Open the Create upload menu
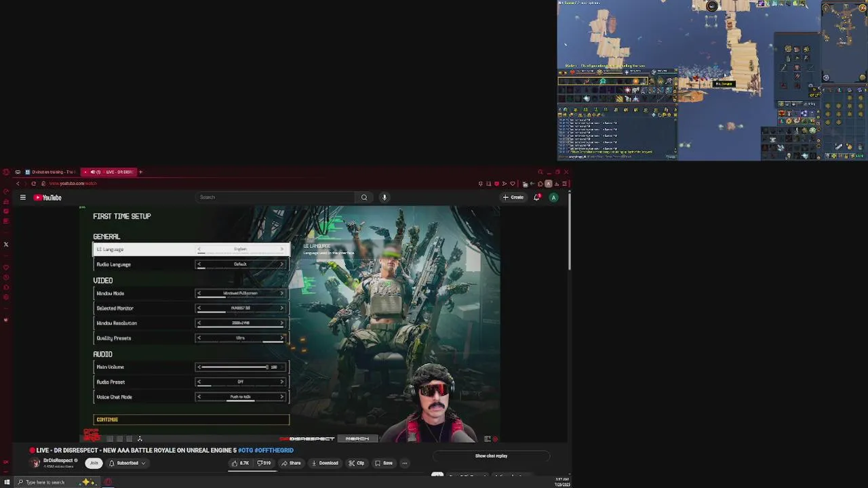 tap(513, 197)
